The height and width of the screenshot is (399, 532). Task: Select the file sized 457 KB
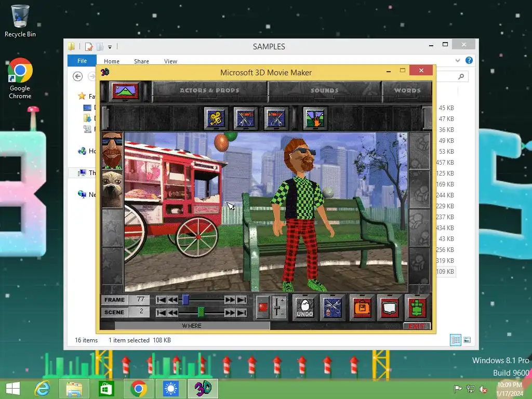445,163
